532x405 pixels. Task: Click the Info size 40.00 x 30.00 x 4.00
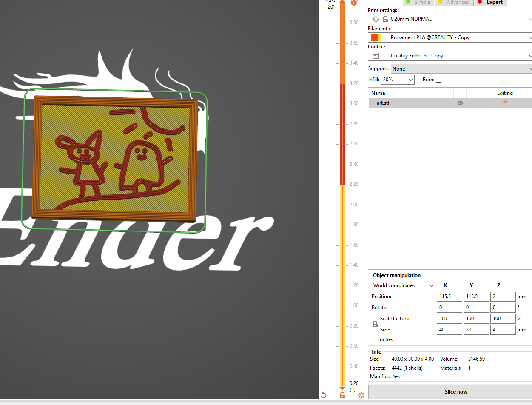pos(413,359)
